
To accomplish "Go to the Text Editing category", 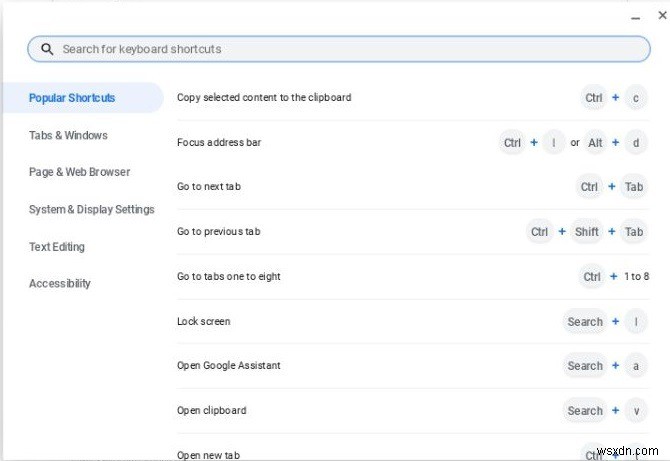I will 57,246.
